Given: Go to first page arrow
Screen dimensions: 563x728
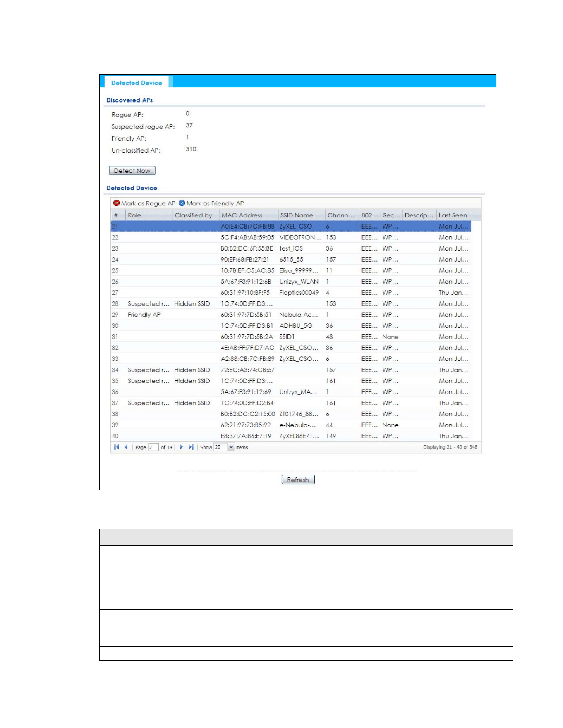Looking at the screenshot, I should (117, 447).
